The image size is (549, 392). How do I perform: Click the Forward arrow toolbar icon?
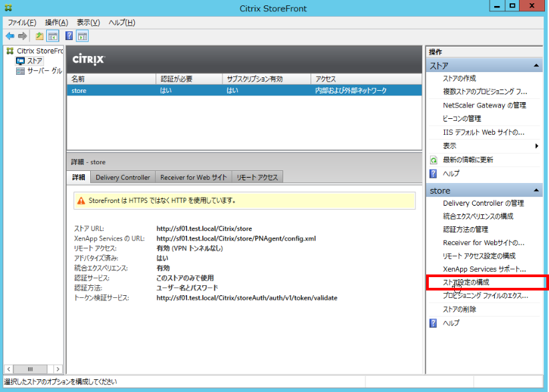(23, 35)
